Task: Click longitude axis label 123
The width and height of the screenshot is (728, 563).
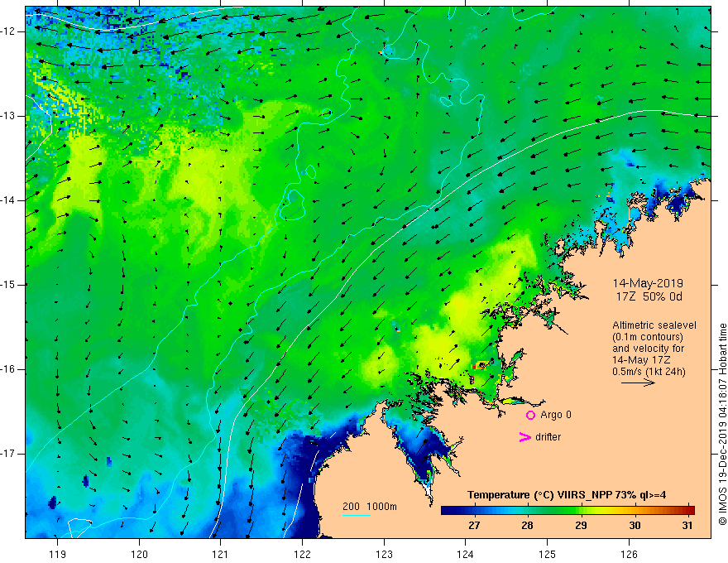Action: (384, 554)
